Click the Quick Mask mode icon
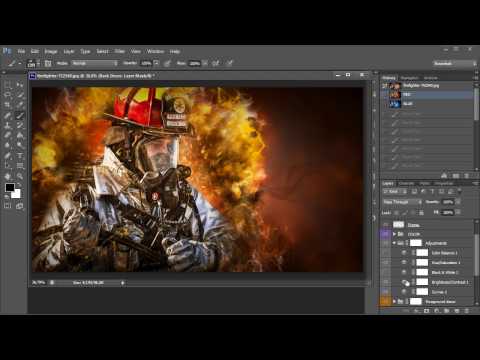Image resolution: width=480 pixels, height=360 pixels. (x=7, y=206)
